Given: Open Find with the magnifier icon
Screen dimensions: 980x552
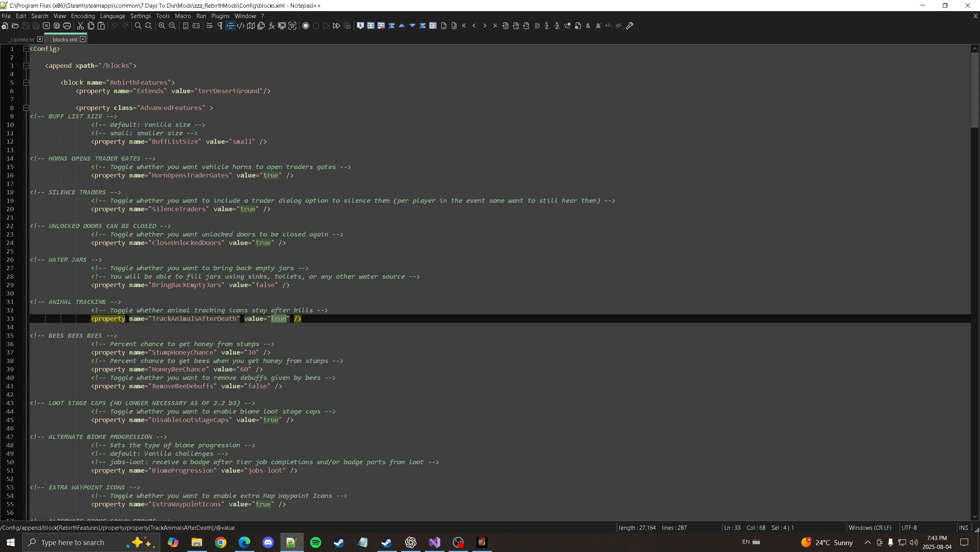Looking at the screenshot, I should pos(138,26).
